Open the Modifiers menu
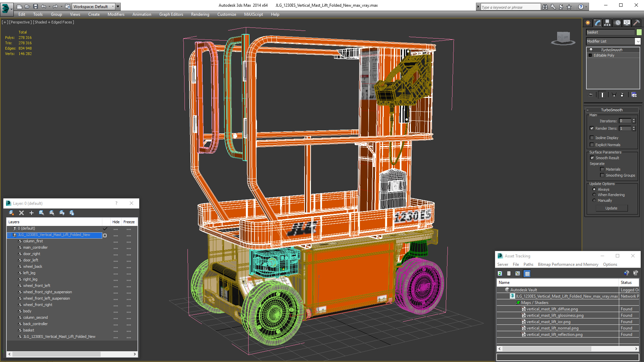This screenshot has height=362, width=644. (116, 14)
